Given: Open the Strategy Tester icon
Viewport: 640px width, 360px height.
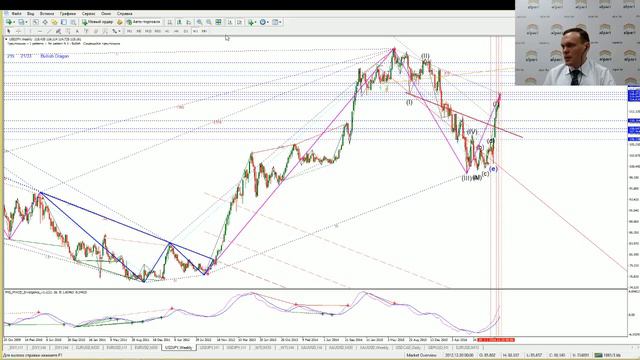Looking at the screenshot, I should tap(73, 22).
